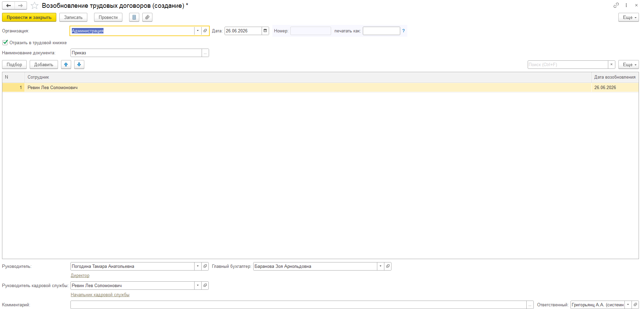This screenshot has width=644, height=309.
Task: Add a row with Добавить
Action: click(44, 64)
